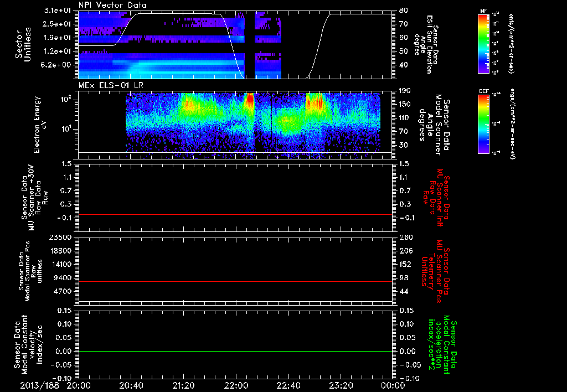Click the Sector Unitless axis title
567x392 pixels.
pos(23,44)
